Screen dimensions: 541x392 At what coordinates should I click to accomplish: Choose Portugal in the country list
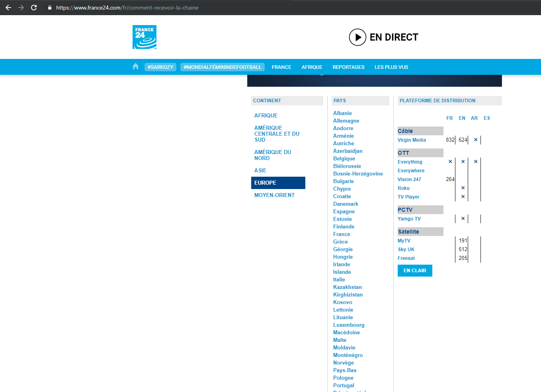pos(344,385)
